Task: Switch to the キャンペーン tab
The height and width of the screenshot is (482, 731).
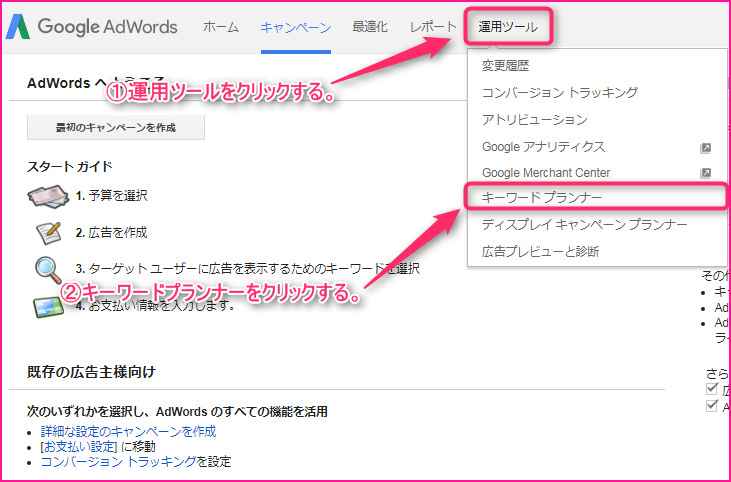Action: coord(296,28)
